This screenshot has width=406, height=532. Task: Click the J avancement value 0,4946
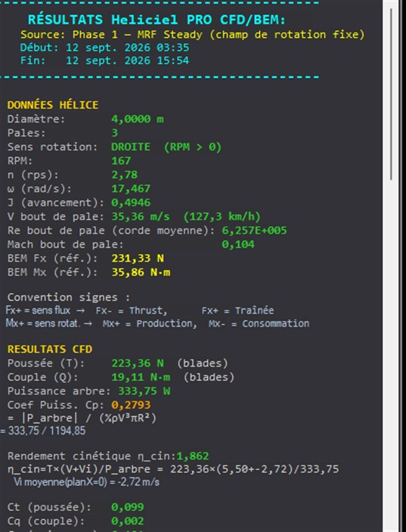pyautogui.click(x=131, y=203)
